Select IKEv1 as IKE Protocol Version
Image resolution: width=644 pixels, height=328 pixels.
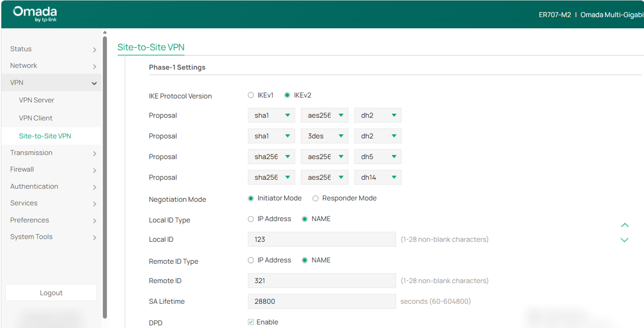point(250,95)
